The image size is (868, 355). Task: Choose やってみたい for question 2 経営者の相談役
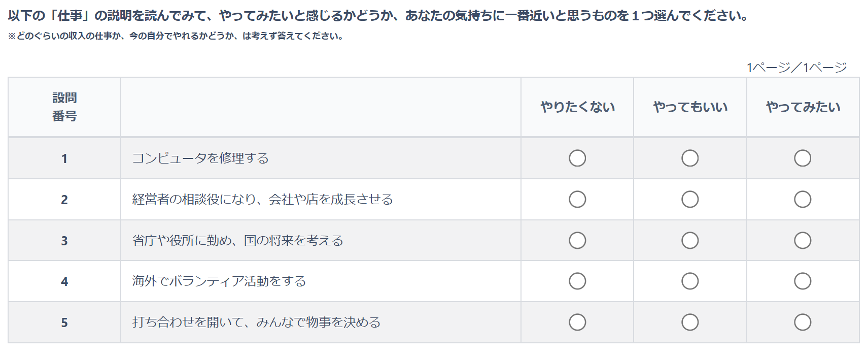click(803, 199)
